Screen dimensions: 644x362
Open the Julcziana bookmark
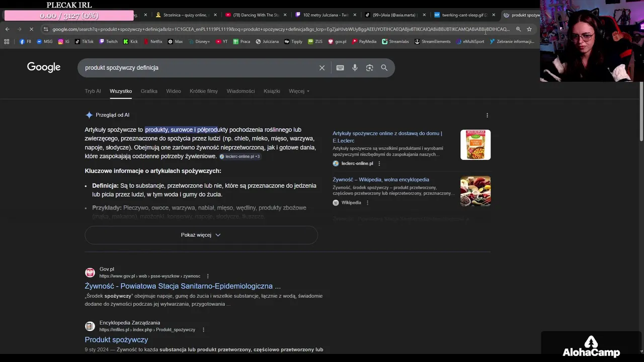267,42
